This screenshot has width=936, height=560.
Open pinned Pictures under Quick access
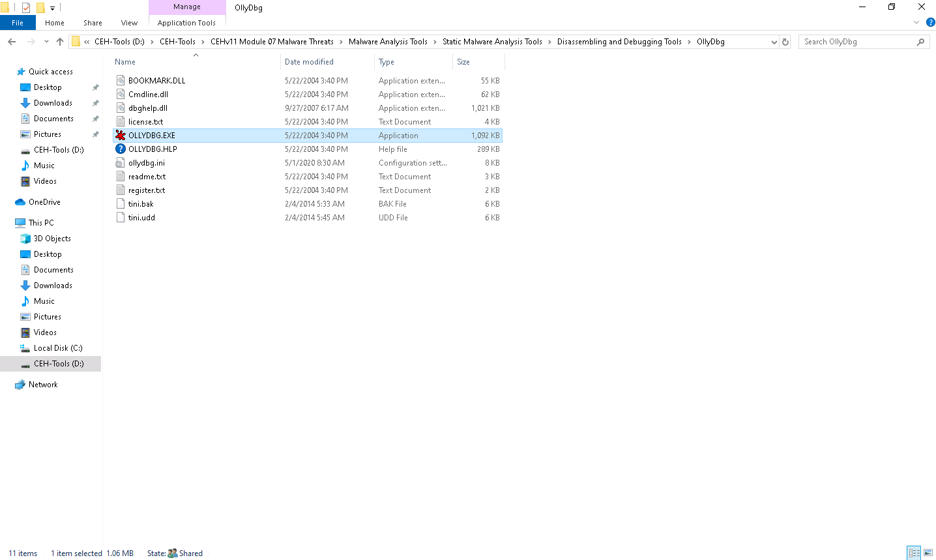(x=48, y=134)
